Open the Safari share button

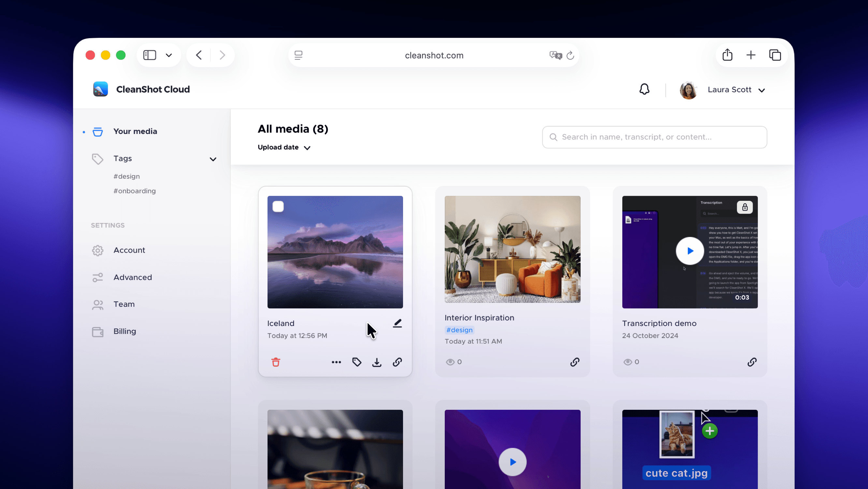point(728,55)
